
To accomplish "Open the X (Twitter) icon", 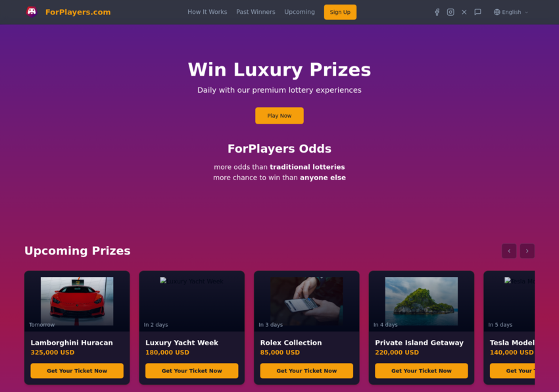I will pos(464,12).
